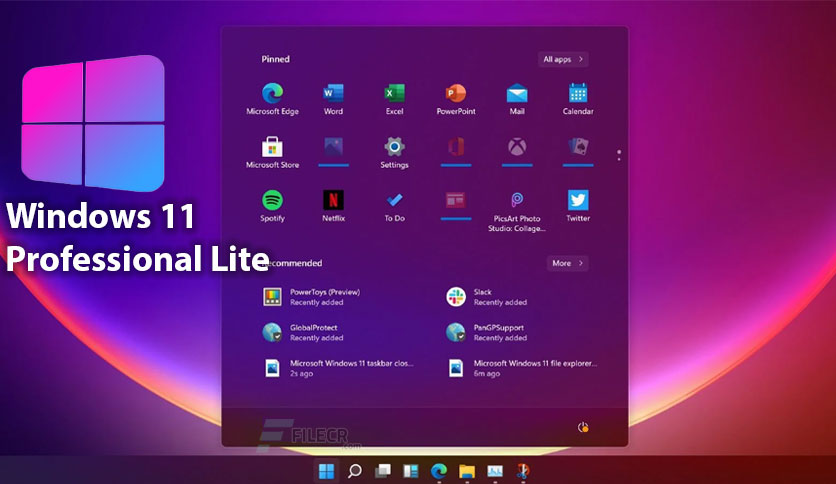Open the Widgets panel from taskbar
The width and height of the screenshot is (836, 484).
point(411,471)
